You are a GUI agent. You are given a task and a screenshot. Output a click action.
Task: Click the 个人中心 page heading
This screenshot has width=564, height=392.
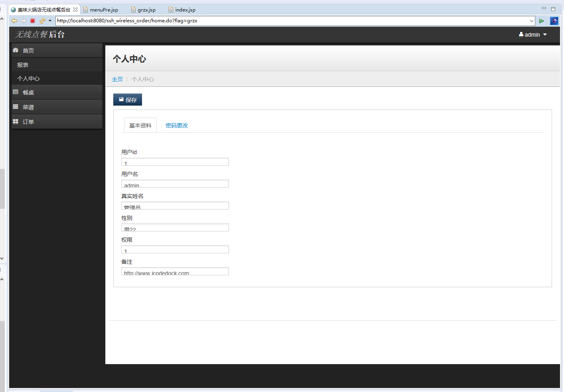130,59
